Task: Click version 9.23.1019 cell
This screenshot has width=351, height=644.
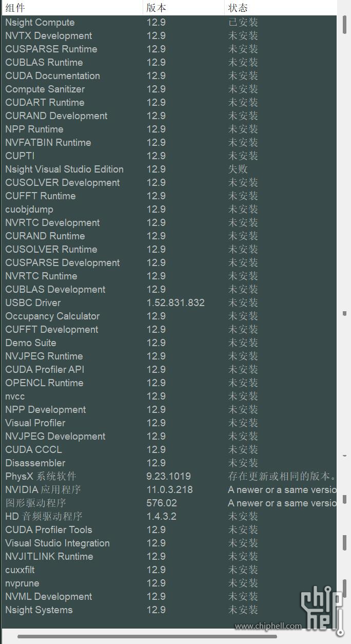Action: point(169,477)
